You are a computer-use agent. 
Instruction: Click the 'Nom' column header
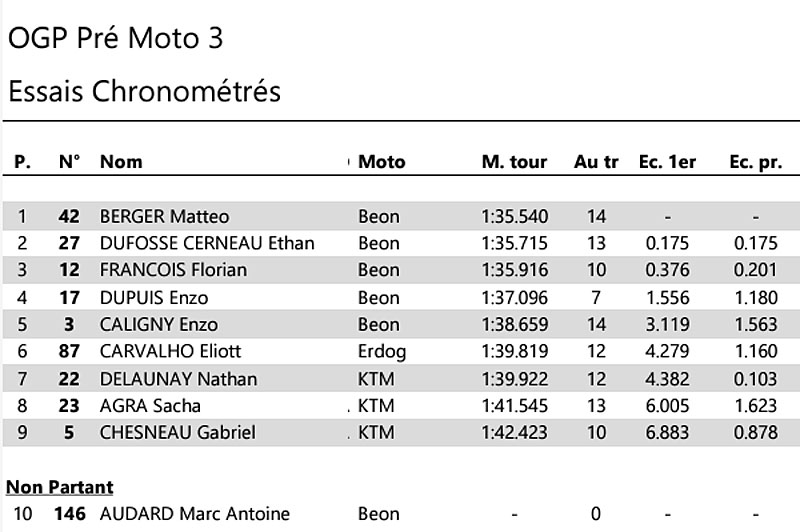click(121, 162)
